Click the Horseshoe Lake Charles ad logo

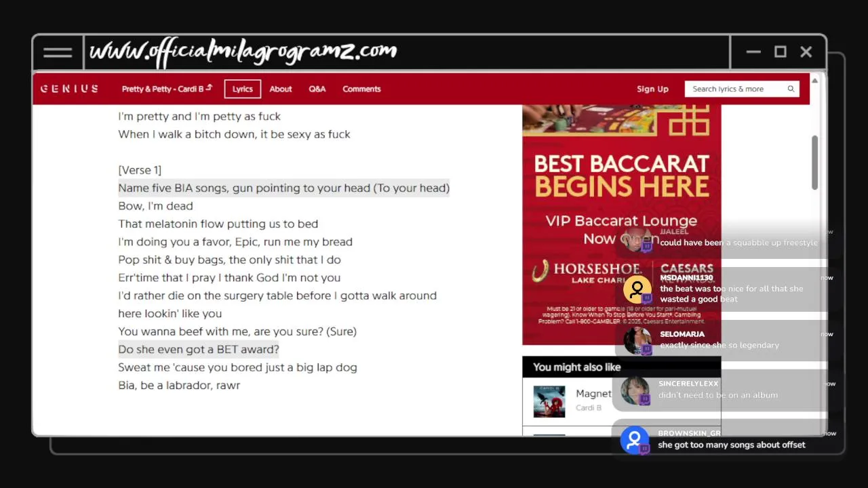pos(587,272)
